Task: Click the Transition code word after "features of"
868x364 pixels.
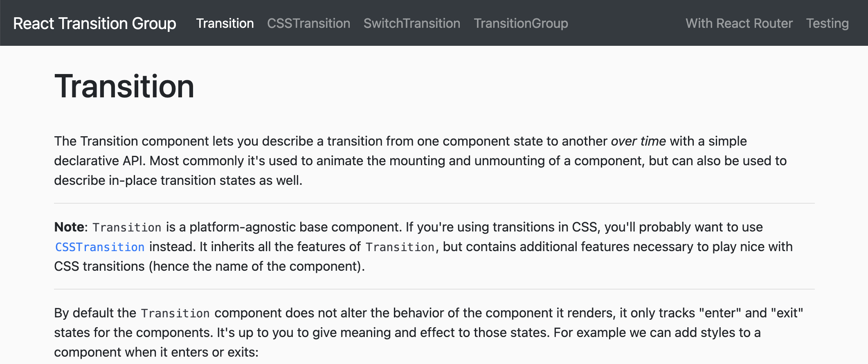Action: (400, 247)
